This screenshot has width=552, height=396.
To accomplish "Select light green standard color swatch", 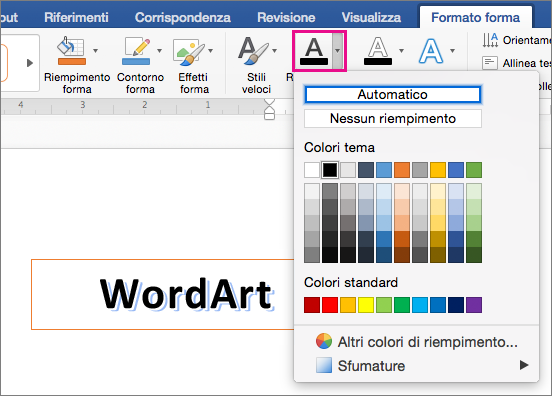I will [x=384, y=305].
